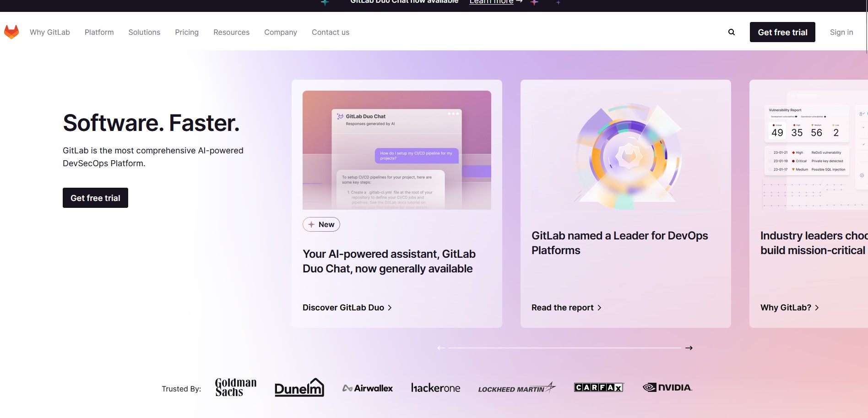
Task: Click the Goldman Sachs logo
Action: [x=236, y=387]
